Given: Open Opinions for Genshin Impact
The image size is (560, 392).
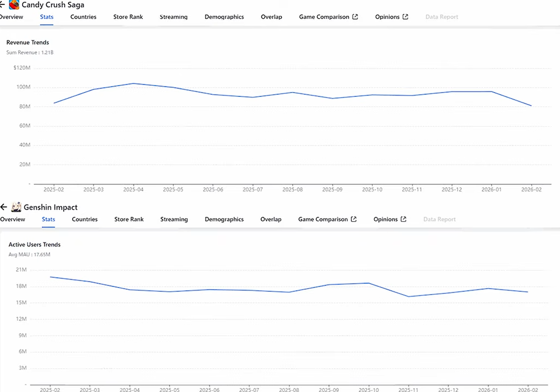Looking at the screenshot, I should tap(386, 219).
